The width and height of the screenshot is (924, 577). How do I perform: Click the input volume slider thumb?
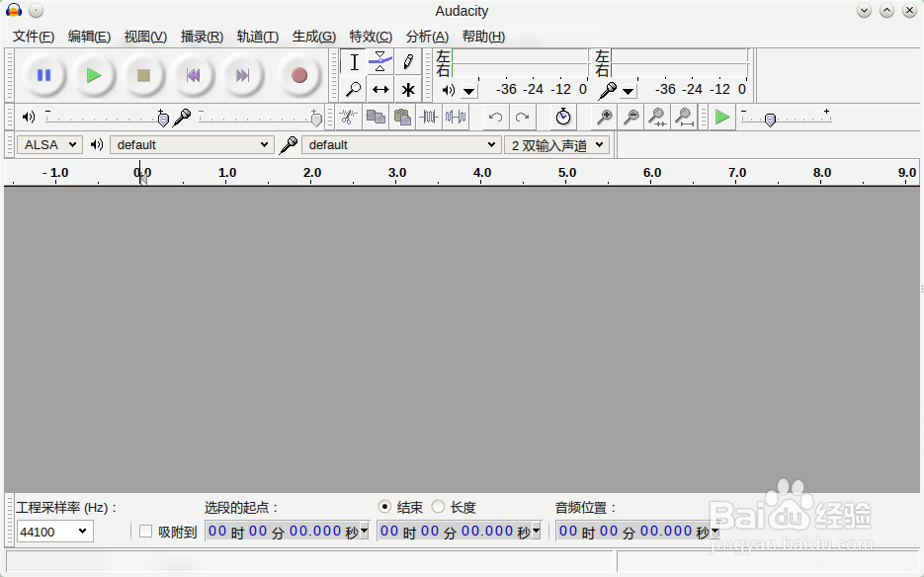[x=316, y=119]
